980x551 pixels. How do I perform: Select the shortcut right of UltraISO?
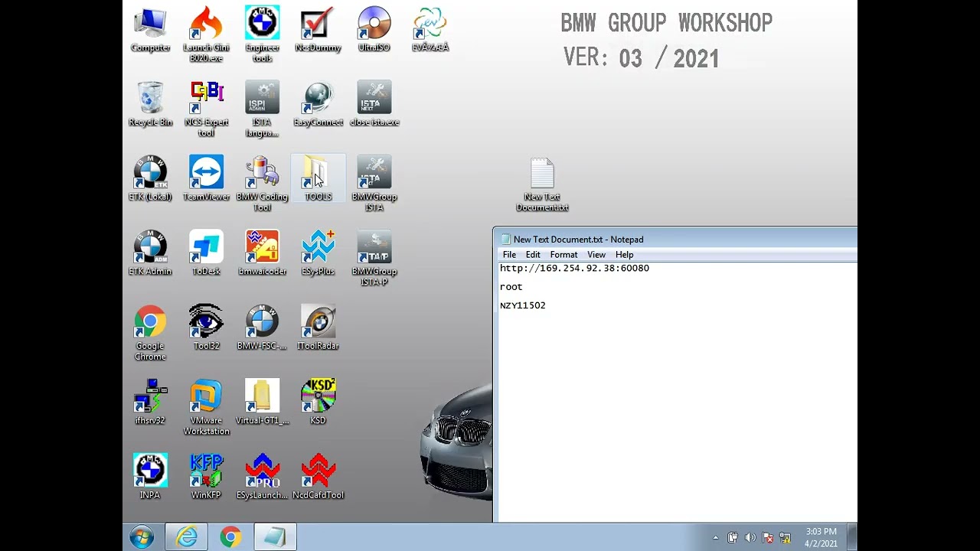tap(430, 31)
